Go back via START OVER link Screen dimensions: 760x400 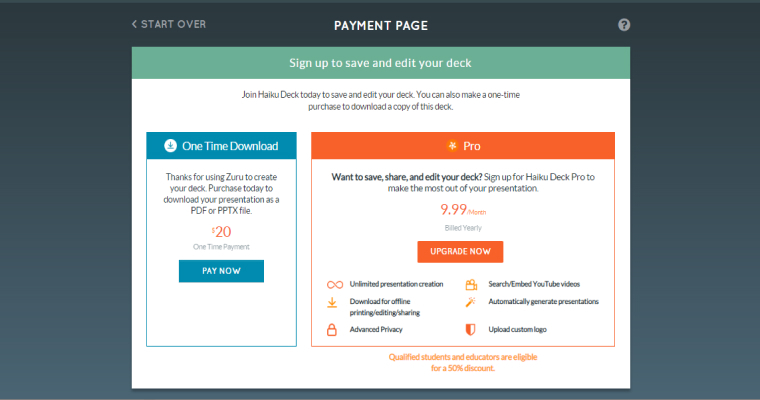point(173,24)
